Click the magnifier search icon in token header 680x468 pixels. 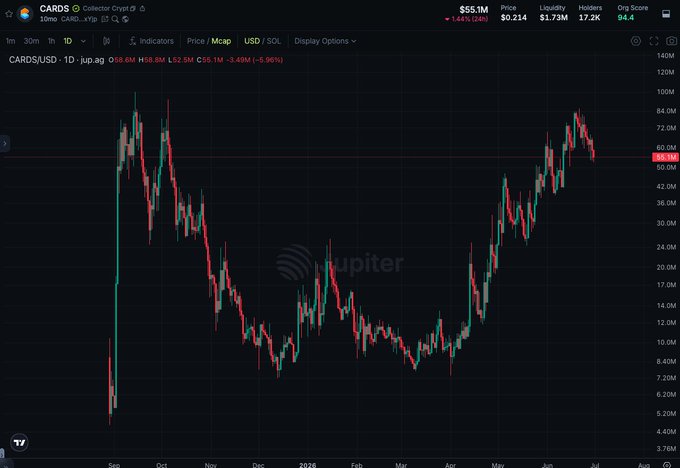click(115, 19)
